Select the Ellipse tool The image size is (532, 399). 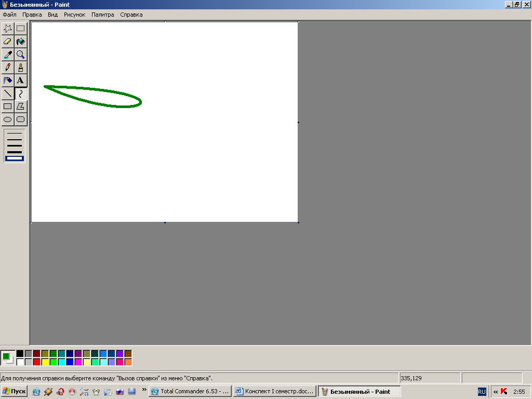click(7, 119)
